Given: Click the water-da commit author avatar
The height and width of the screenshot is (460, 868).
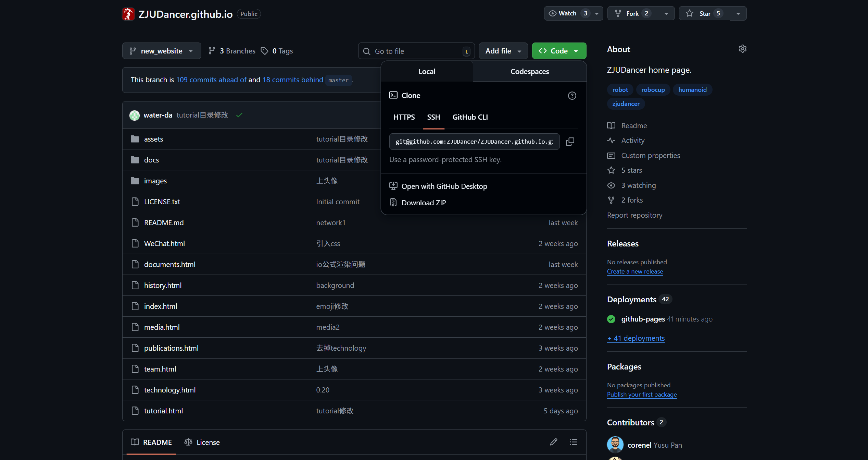Looking at the screenshot, I should coord(135,115).
